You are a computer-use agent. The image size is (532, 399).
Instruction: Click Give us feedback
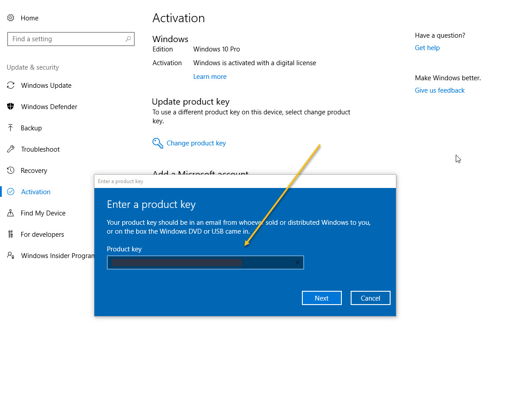point(439,90)
